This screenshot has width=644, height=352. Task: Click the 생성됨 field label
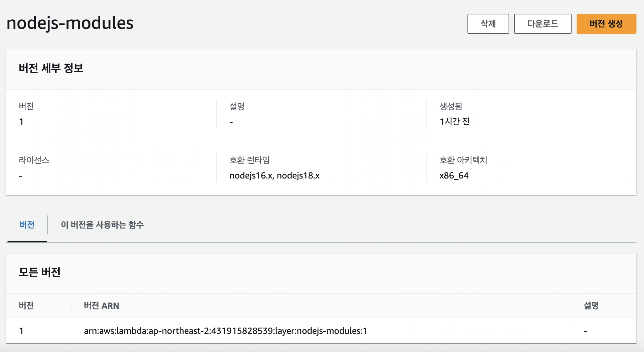(x=451, y=106)
